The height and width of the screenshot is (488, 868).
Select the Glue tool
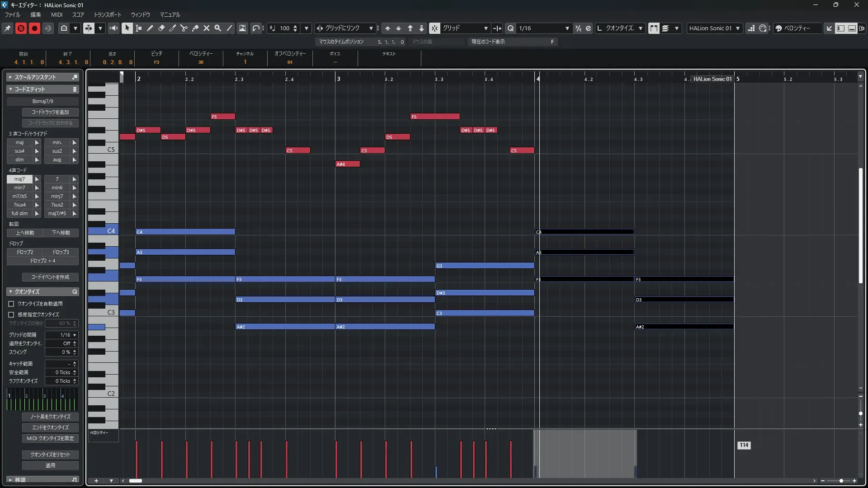(195, 28)
